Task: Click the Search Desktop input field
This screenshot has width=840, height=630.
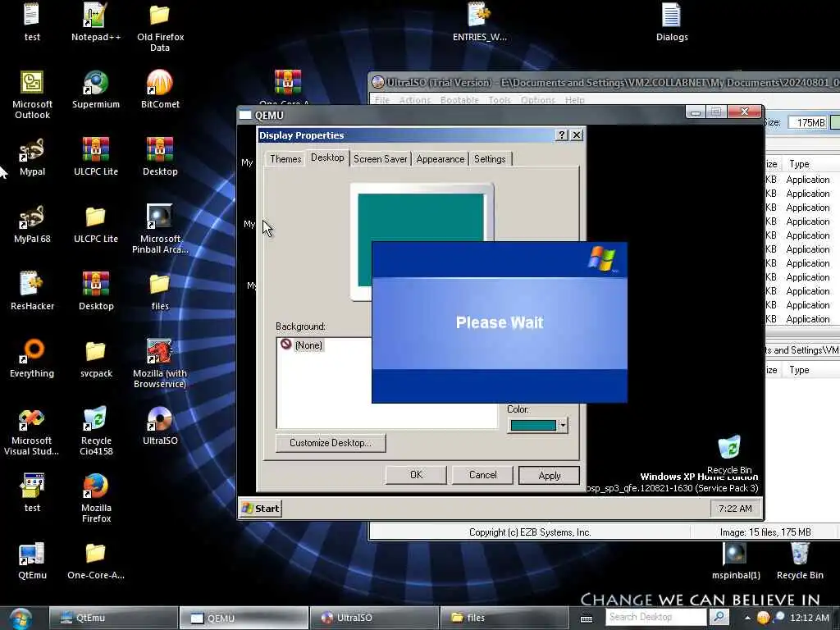Action: point(657,617)
